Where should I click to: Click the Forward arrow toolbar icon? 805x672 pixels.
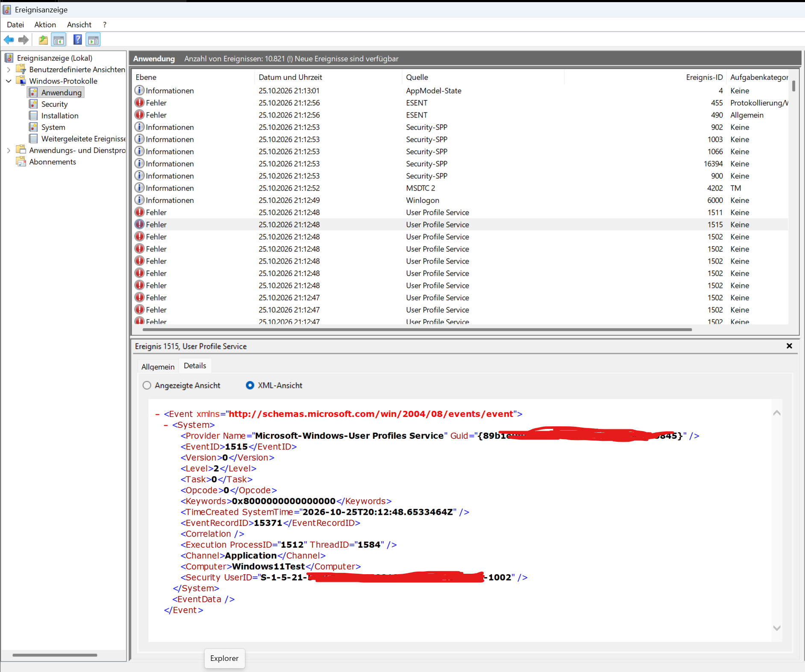click(x=24, y=40)
